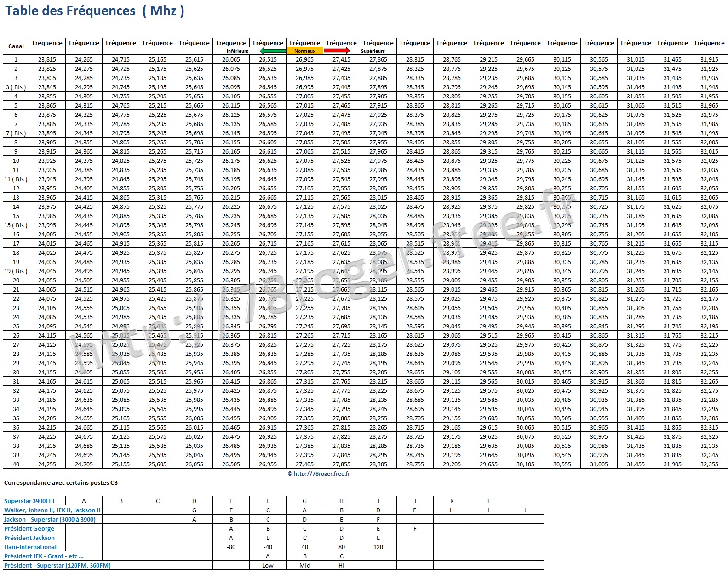Click frequency cell 29,665

pos(526,60)
